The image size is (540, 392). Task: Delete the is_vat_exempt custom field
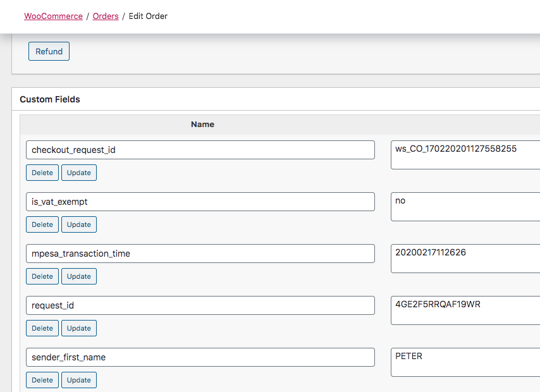[x=42, y=224]
